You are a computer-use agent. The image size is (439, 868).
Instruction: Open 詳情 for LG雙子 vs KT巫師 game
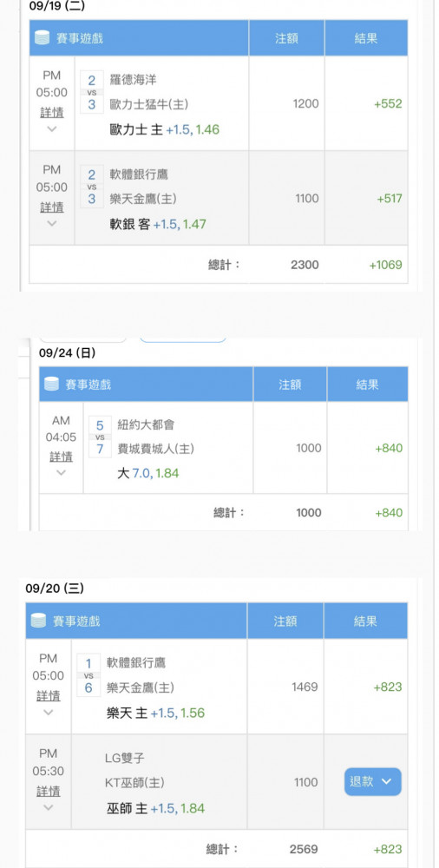coord(49,791)
